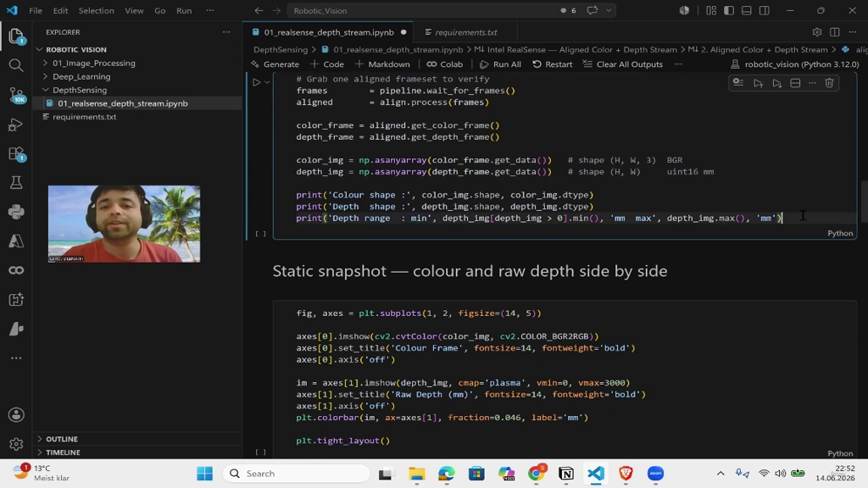Open the Source Control view
This screenshot has height=488, width=868.
point(16,95)
